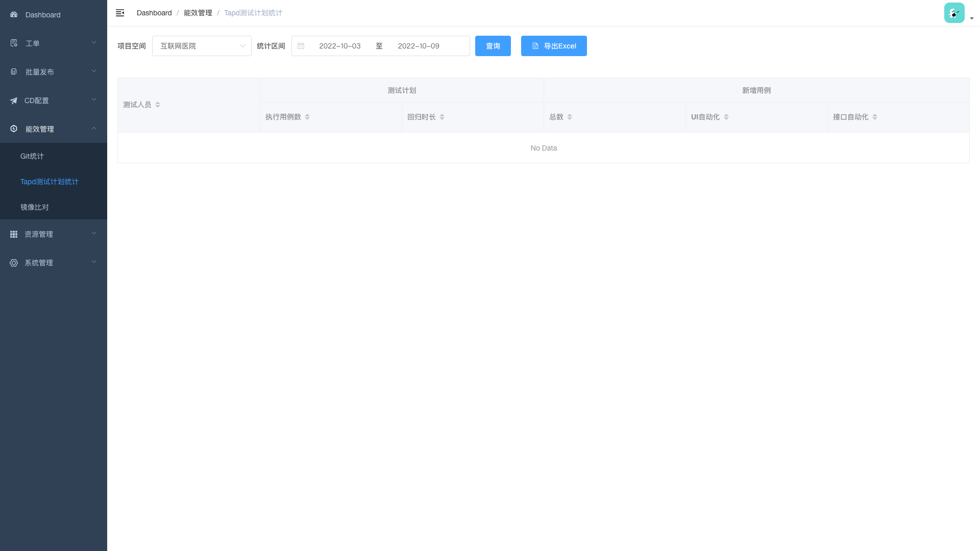Click the calendar icon in date range
The width and height of the screenshot is (980, 551).
[x=301, y=46]
